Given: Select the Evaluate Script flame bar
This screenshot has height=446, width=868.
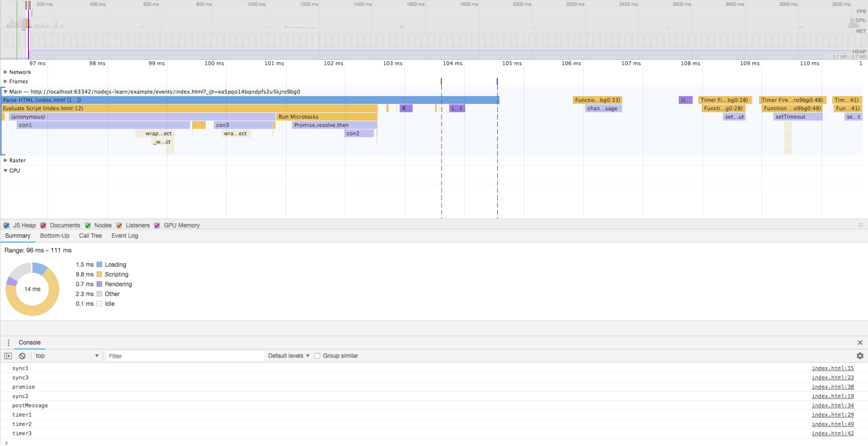Looking at the screenshot, I should click(x=190, y=108).
